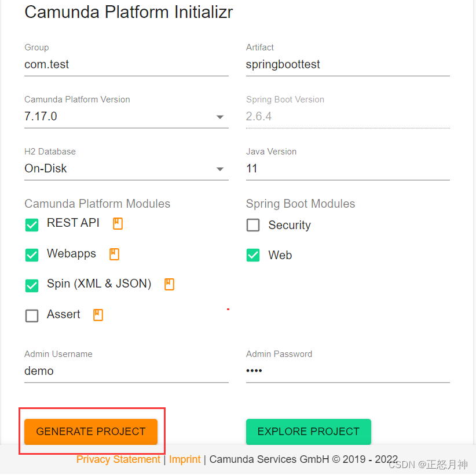Open the Camunda Platform Version dropdown

point(220,116)
